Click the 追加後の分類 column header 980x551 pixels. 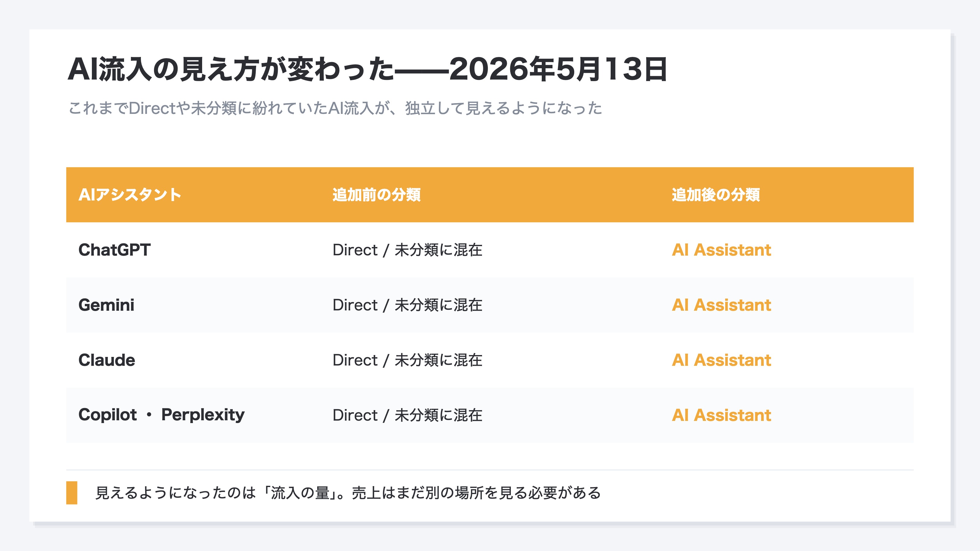(716, 195)
